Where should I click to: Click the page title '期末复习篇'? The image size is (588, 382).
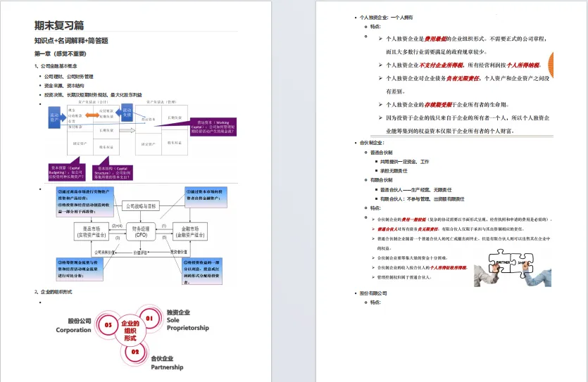(59, 25)
